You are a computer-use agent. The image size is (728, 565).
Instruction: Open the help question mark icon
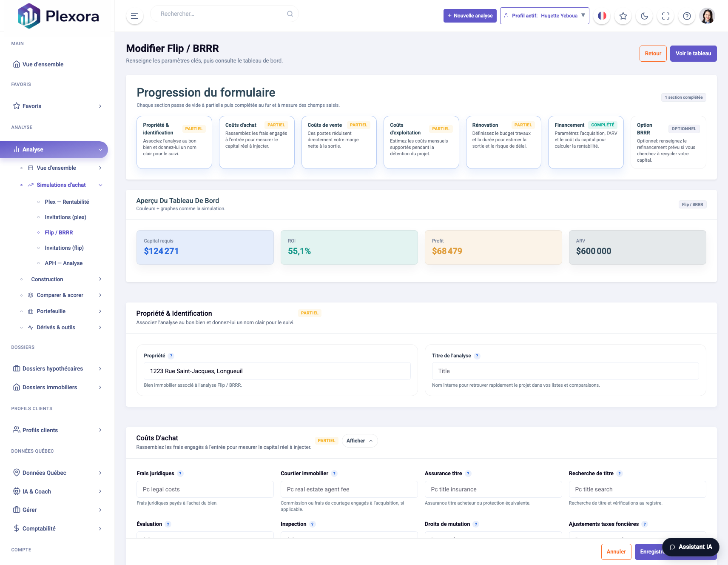[x=687, y=16]
